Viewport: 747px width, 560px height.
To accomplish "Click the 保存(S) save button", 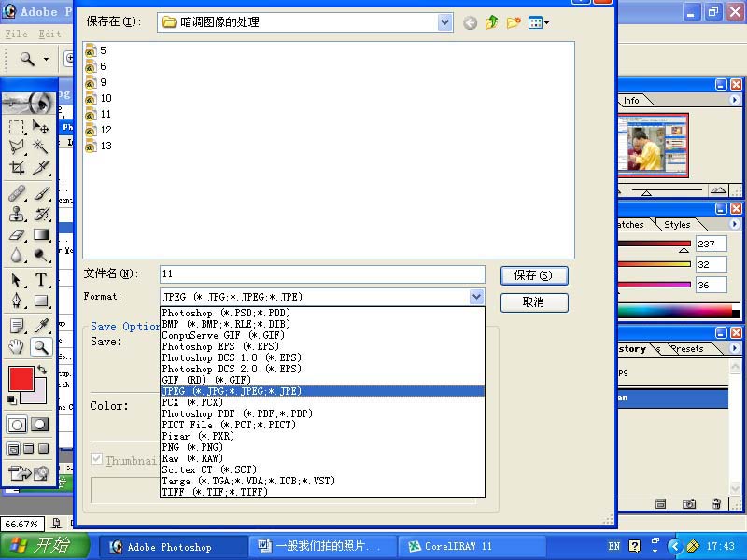I will [x=533, y=275].
